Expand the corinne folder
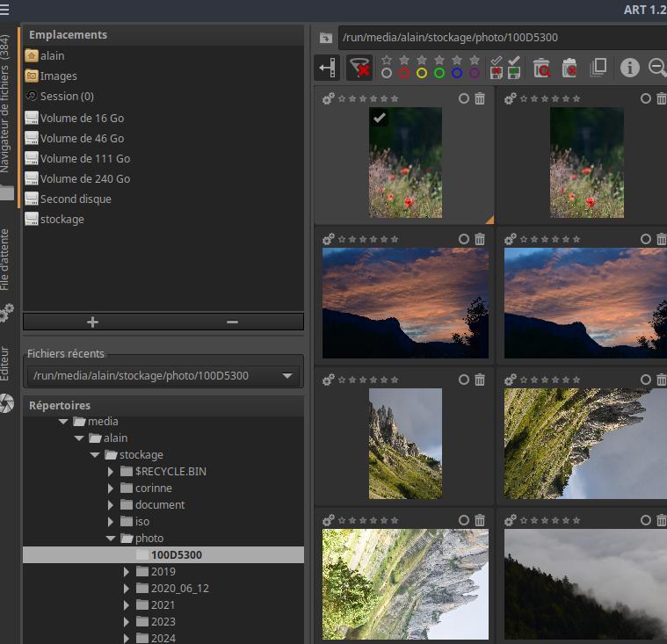 click(x=111, y=488)
